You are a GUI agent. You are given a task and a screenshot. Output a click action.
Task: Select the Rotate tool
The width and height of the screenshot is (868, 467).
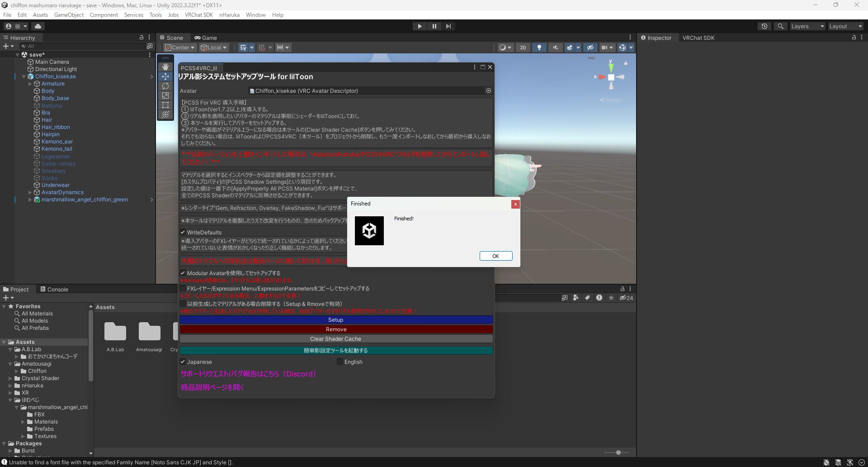click(165, 86)
